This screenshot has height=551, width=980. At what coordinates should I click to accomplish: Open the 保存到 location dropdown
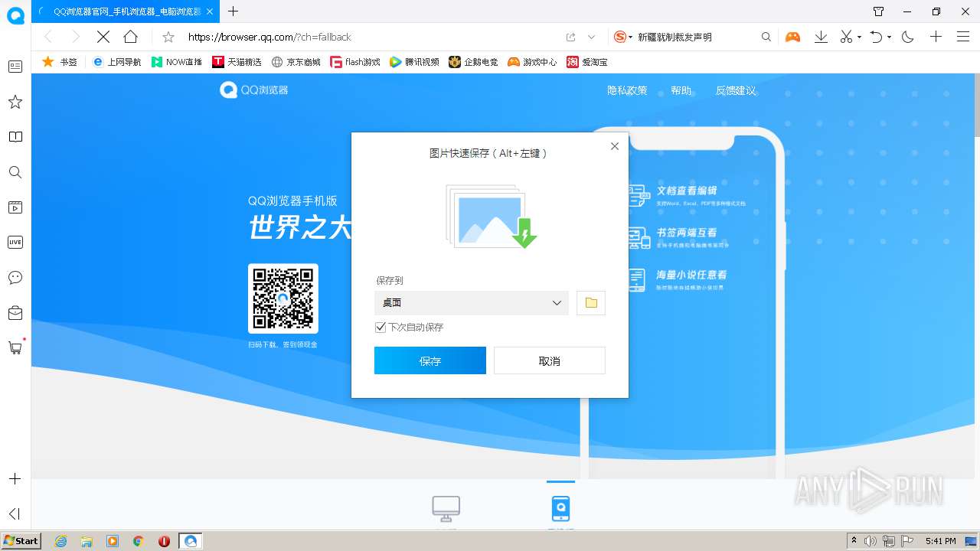click(472, 303)
